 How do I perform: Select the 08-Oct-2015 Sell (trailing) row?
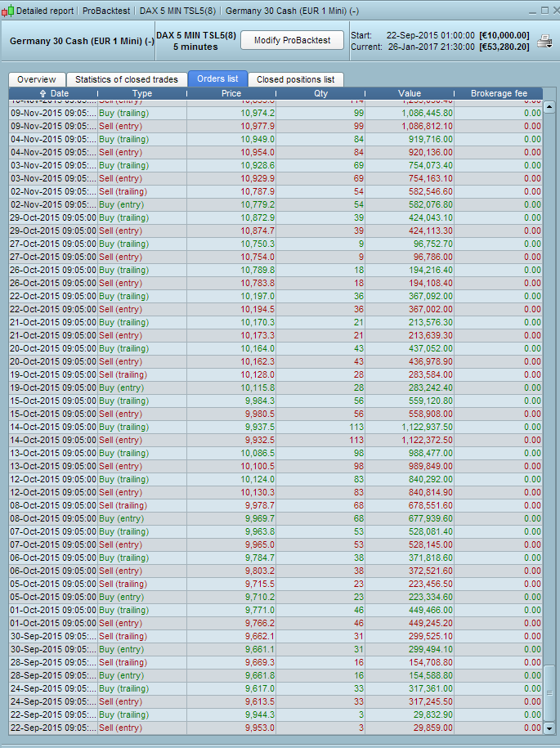(x=276, y=505)
